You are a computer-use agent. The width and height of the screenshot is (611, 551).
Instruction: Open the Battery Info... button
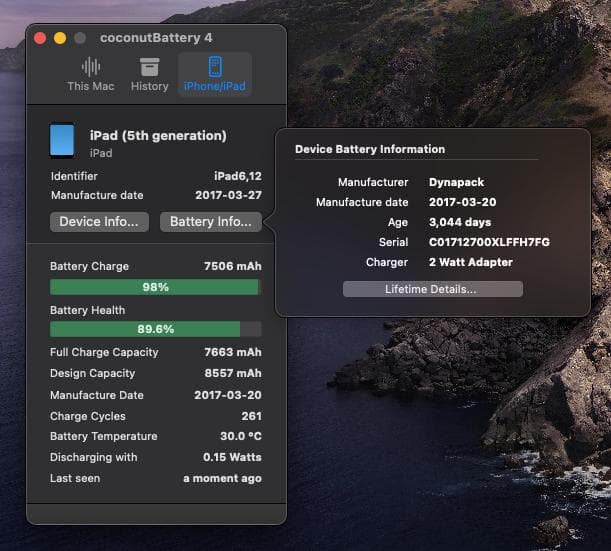click(211, 222)
